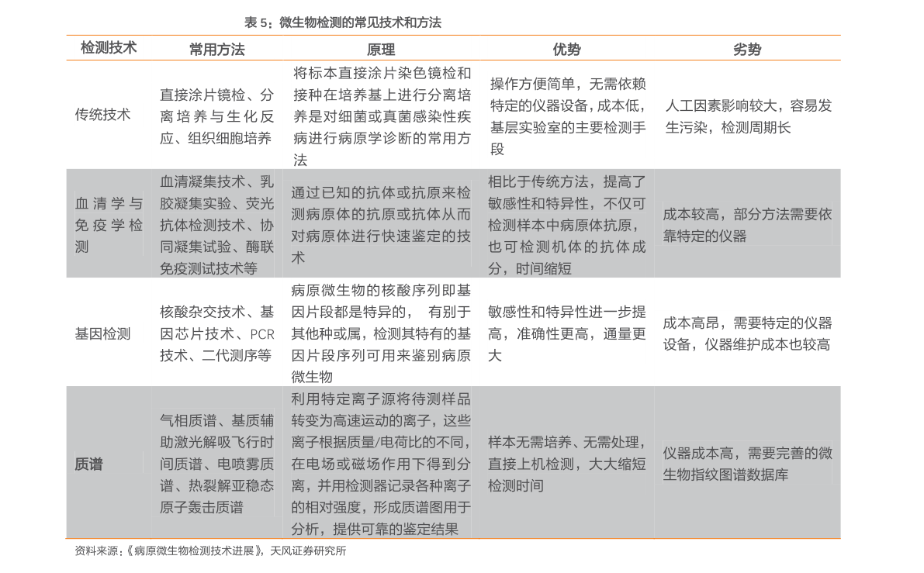924x573 pixels.
Task: Select the 传统技术 disadvantage cell about 人工因素
Action: click(x=748, y=116)
